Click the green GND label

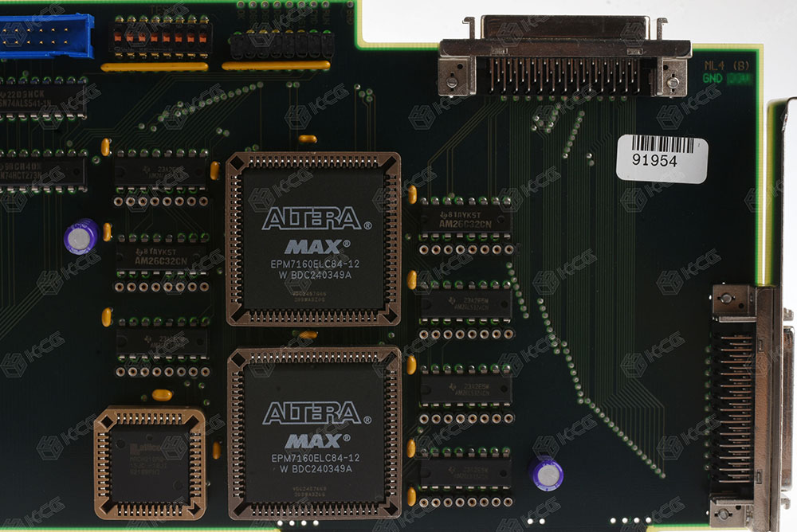tap(712, 78)
